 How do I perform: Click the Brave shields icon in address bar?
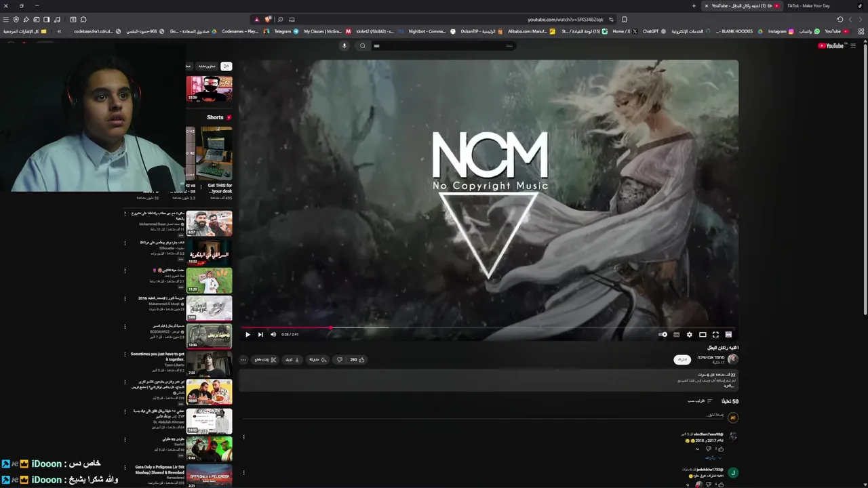point(268,19)
